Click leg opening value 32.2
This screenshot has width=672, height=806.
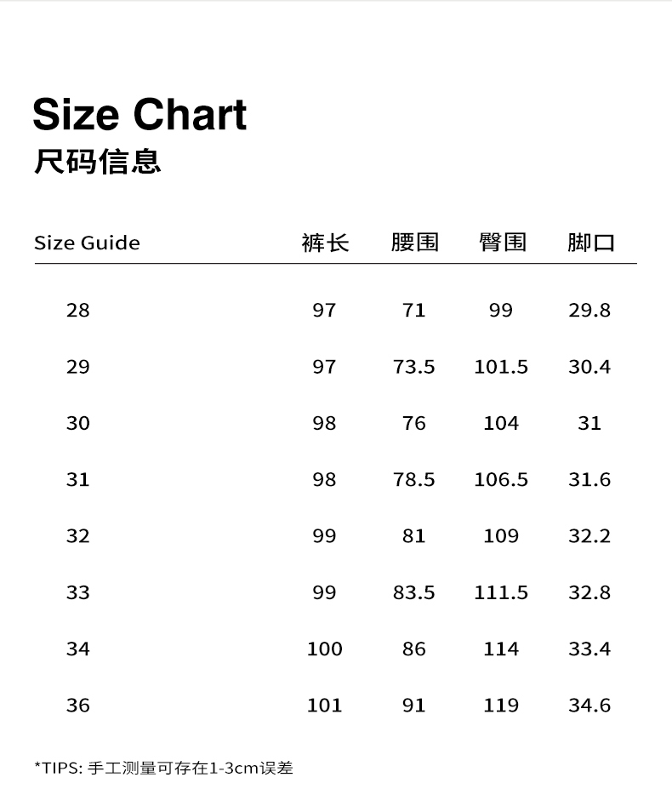tap(589, 536)
